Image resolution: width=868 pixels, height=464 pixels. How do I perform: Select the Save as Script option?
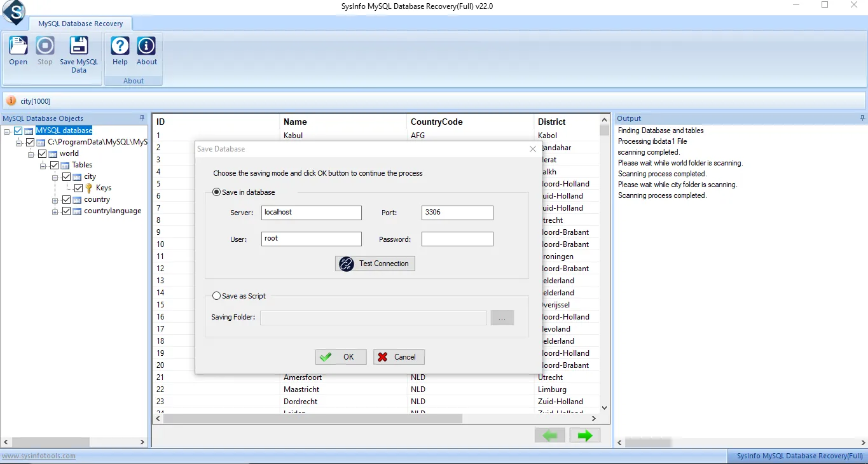217,296
